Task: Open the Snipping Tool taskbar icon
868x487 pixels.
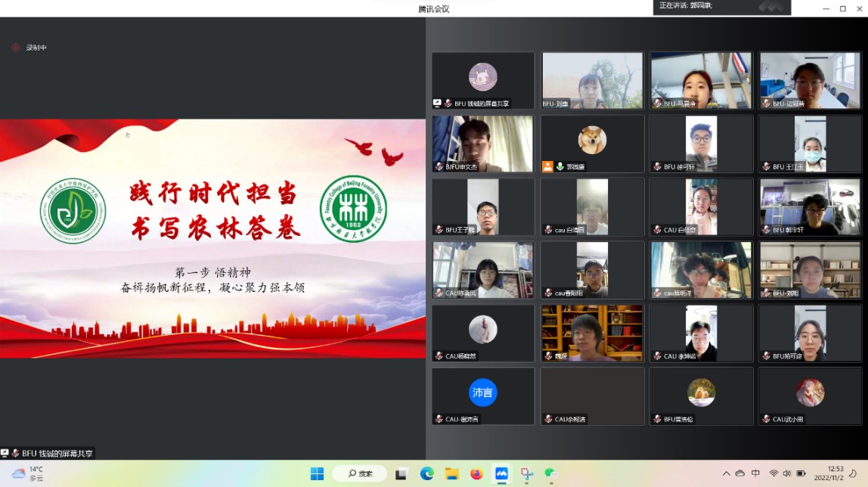Action: 526,473
